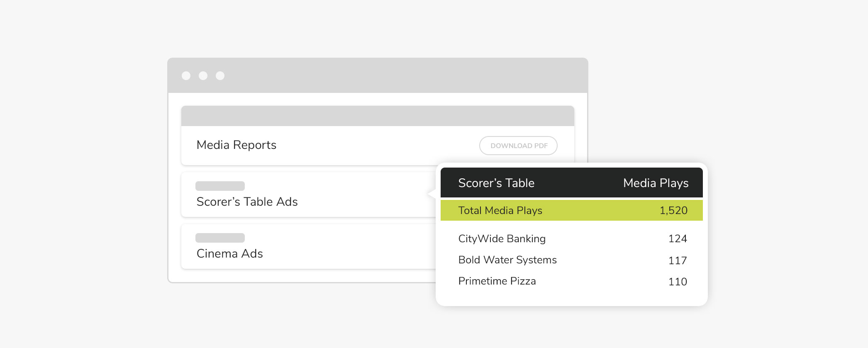This screenshot has height=348, width=868.
Task: Click the third window control dot
Action: coord(220,75)
